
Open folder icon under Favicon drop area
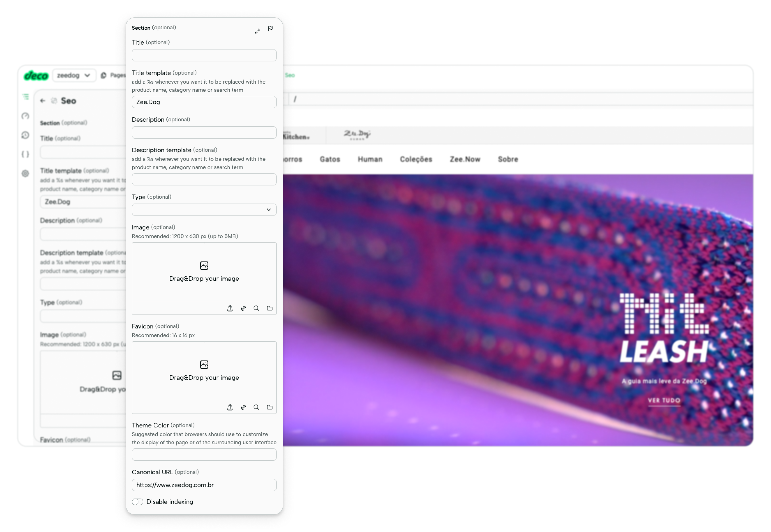270,407
